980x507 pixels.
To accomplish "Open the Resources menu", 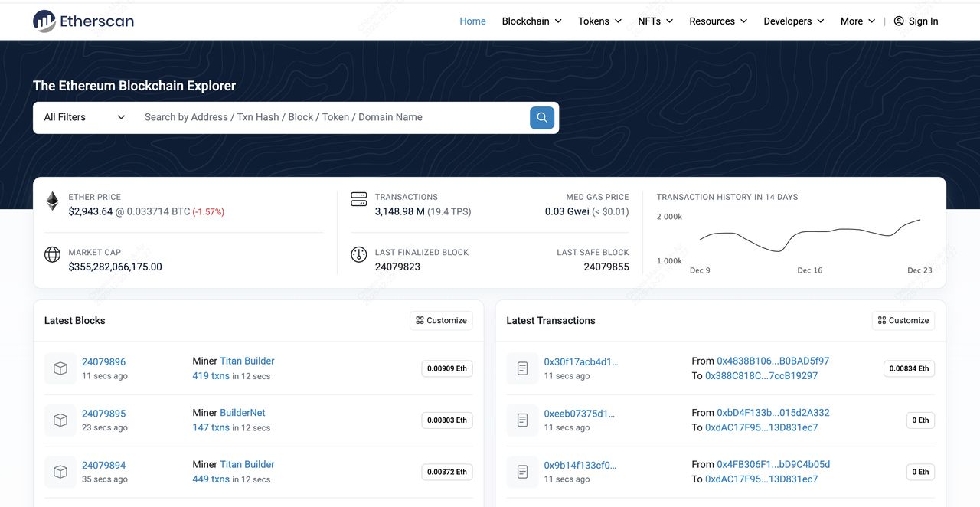I will [717, 21].
